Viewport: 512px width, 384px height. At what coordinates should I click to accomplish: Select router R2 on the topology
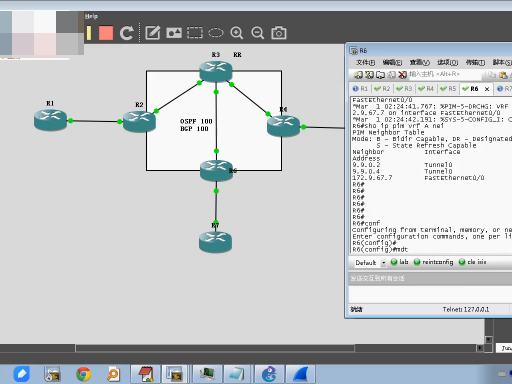point(139,121)
